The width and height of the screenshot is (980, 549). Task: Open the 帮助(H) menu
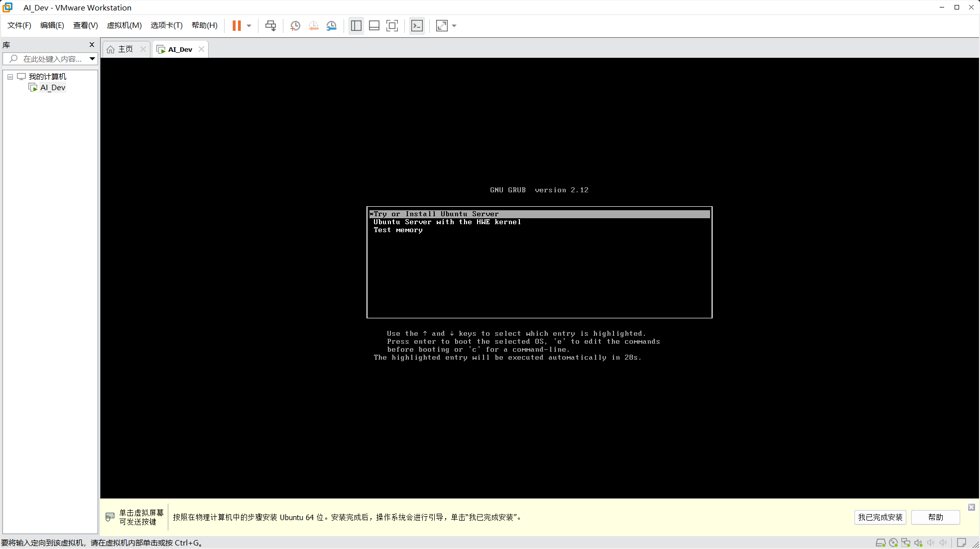coord(204,25)
